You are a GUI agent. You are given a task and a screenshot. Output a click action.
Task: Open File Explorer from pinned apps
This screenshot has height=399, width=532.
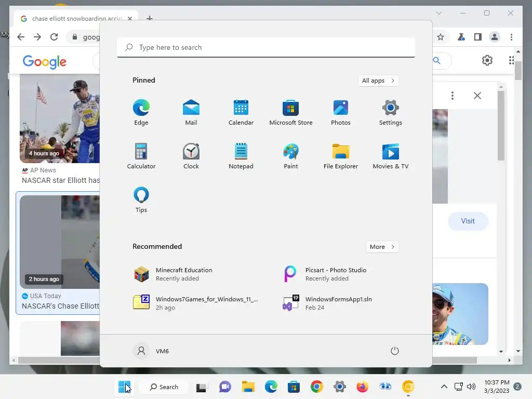(341, 156)
